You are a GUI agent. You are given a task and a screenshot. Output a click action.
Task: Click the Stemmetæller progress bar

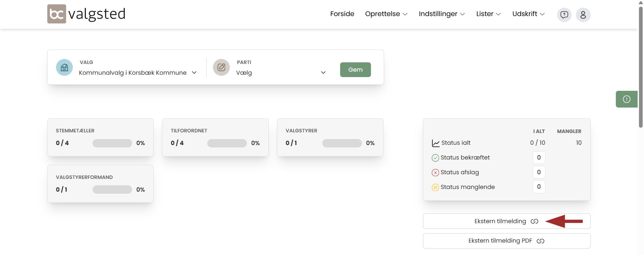pyautogui.click(x=112, y=143)
